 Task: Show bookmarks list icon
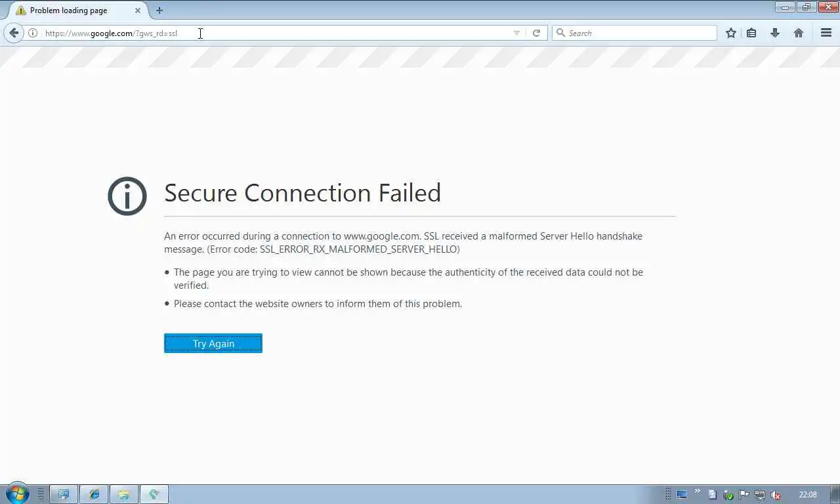(751, 33)
